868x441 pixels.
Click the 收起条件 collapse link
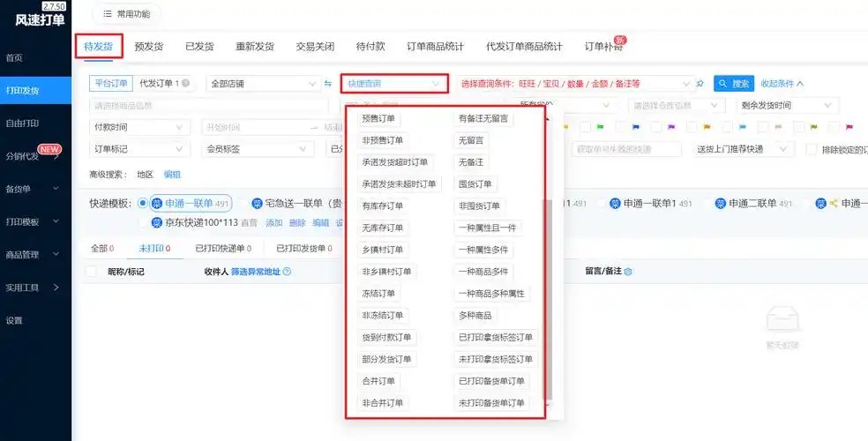[782, 84]
